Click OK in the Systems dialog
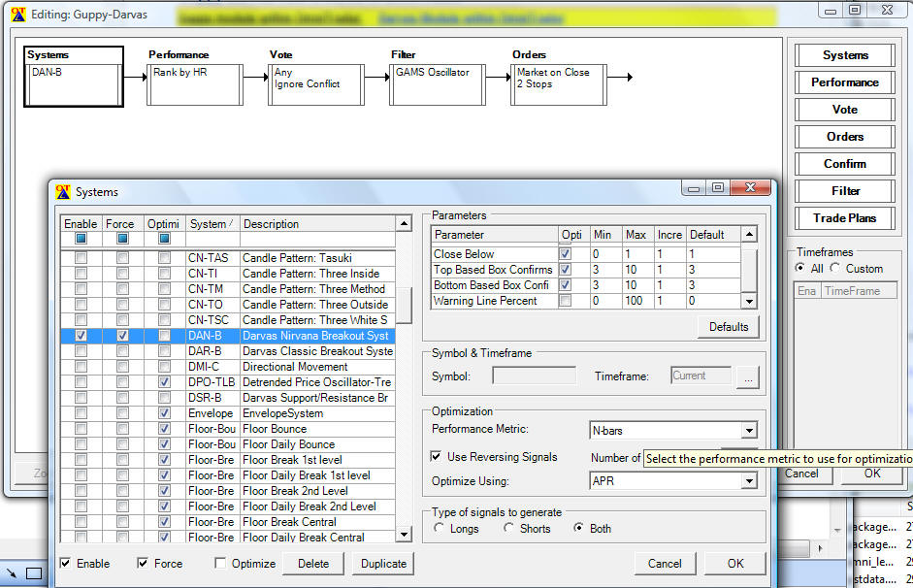This screenshot has width=913, height=588. pyautogui.click(x=734, y=564)
